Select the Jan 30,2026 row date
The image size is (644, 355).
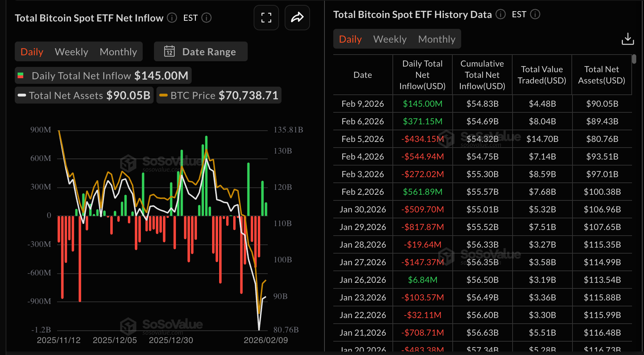(x=363, y=209)
